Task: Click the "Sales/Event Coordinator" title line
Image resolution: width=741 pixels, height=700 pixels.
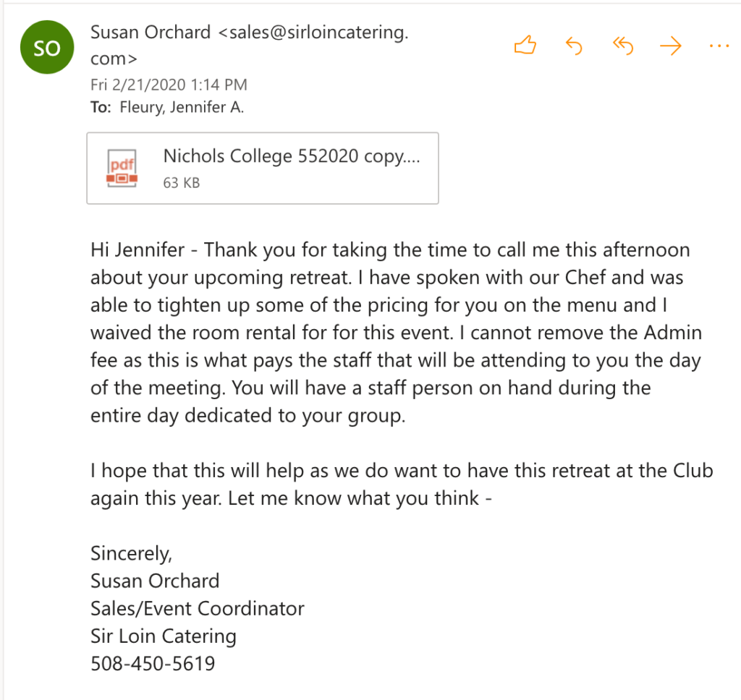Action: [198, 608]
